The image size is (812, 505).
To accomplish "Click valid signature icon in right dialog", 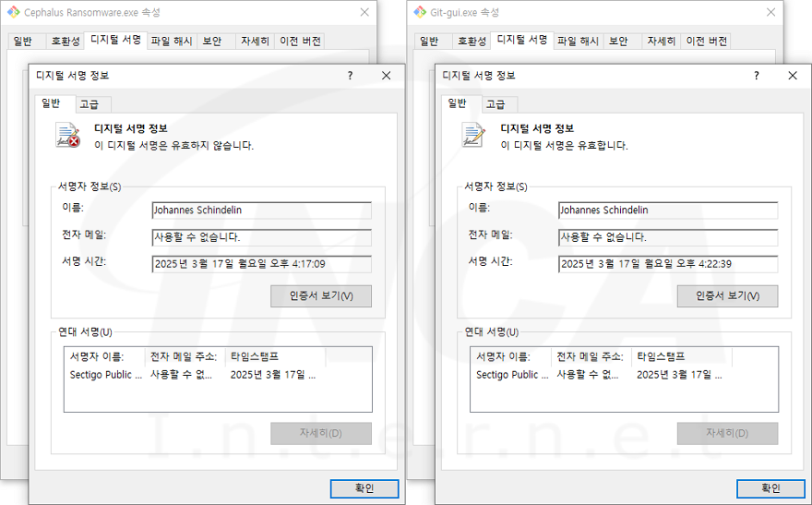I will coord(473,135).
